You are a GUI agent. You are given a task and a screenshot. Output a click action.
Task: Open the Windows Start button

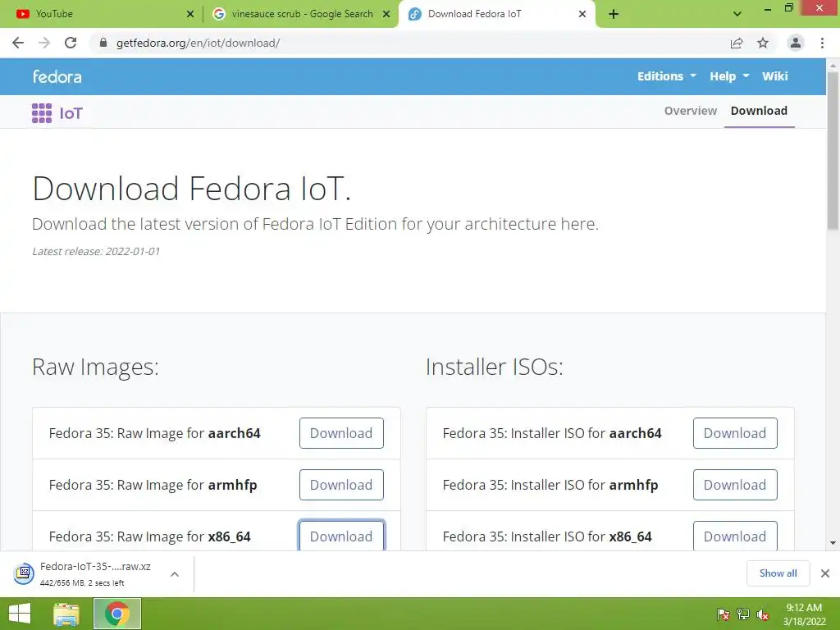tap(20, 614)
